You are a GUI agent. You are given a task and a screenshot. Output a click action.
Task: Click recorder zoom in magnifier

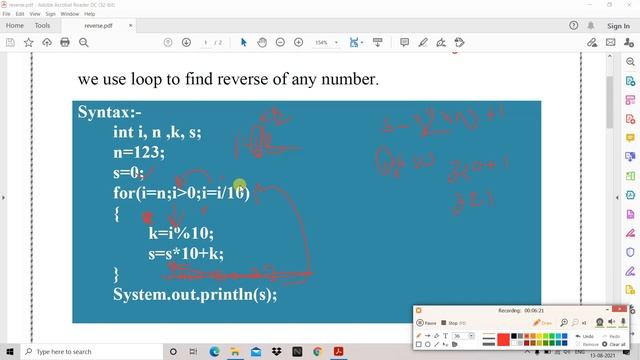[x=564, y=322]
